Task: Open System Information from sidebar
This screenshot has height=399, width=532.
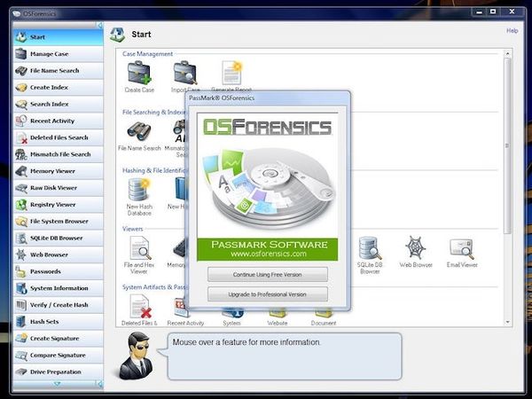Action: point(59,288)
